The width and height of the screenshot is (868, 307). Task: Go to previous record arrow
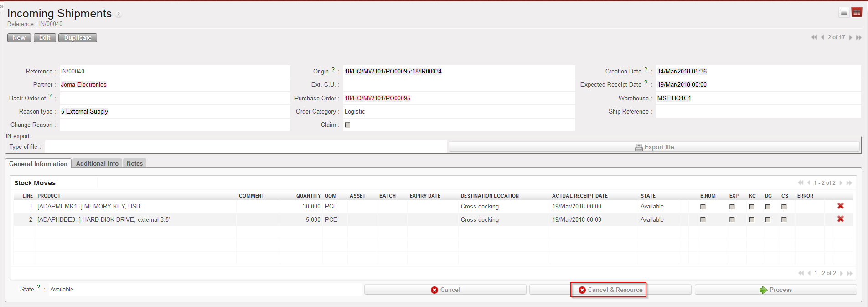[822, 37]
